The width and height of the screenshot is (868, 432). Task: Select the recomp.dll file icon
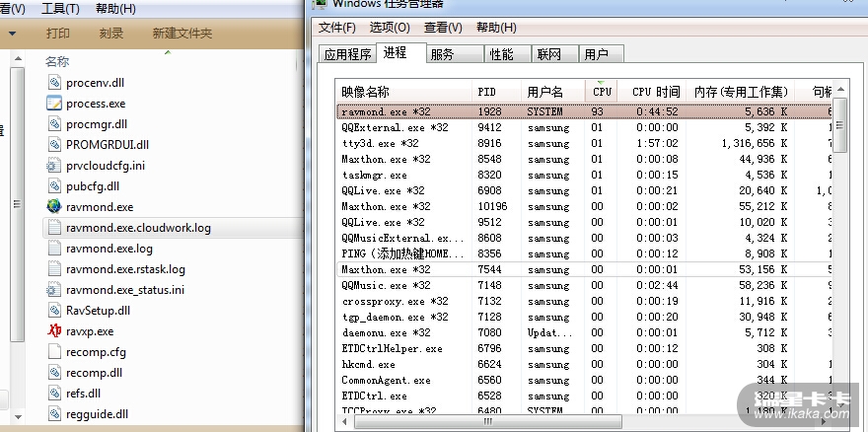pos(54,373)
